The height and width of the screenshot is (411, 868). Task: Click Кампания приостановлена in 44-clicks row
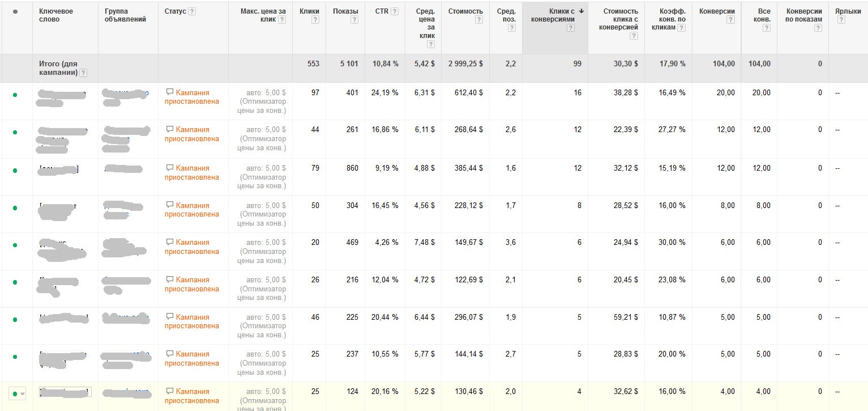pos(192,134)
